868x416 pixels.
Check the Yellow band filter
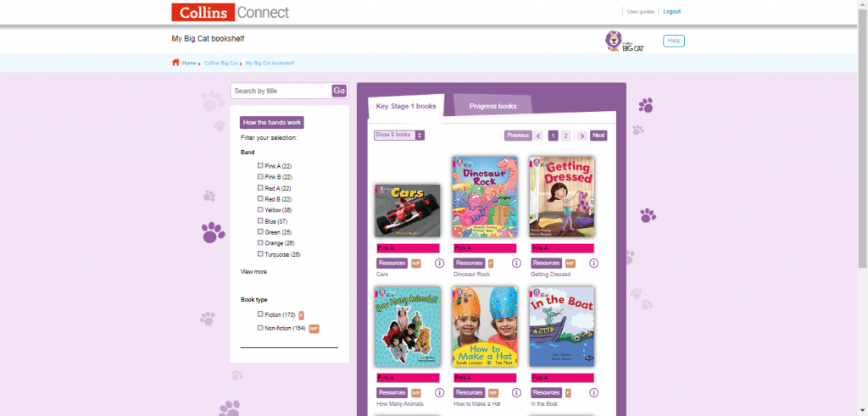pos(260,209)
